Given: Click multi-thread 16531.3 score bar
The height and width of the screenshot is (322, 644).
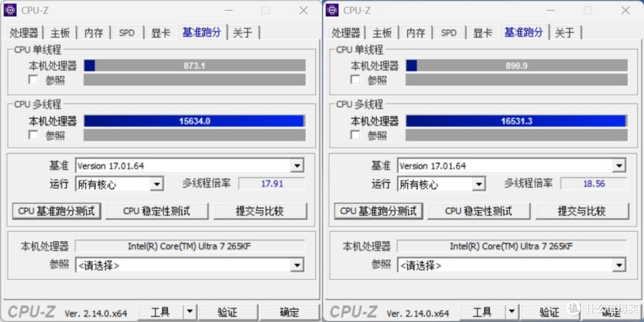Looking at the screenshot, I should coord(516,120).
